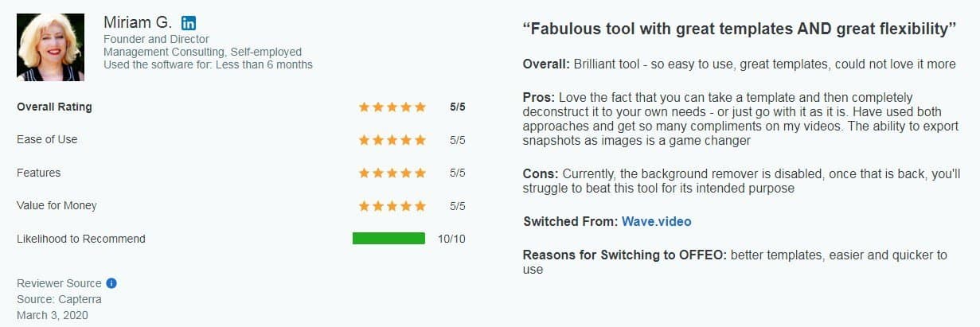The height and width of the screenshot is (327, 980).
Task: Click the Reasons for Switching to OFFEO label
Action: pyautogui.click(x=624, y=255)
